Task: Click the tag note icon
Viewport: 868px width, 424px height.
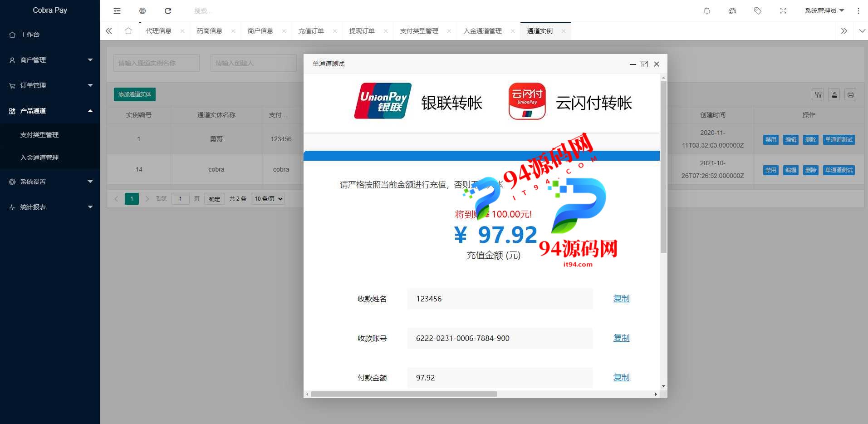Action: 758,11
